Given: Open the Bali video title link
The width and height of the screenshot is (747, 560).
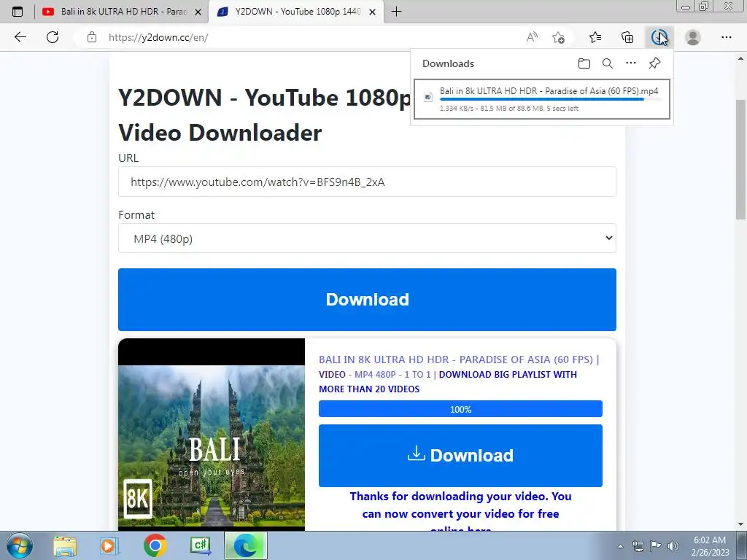Looking at the screenshot, I should coord(456,359).
